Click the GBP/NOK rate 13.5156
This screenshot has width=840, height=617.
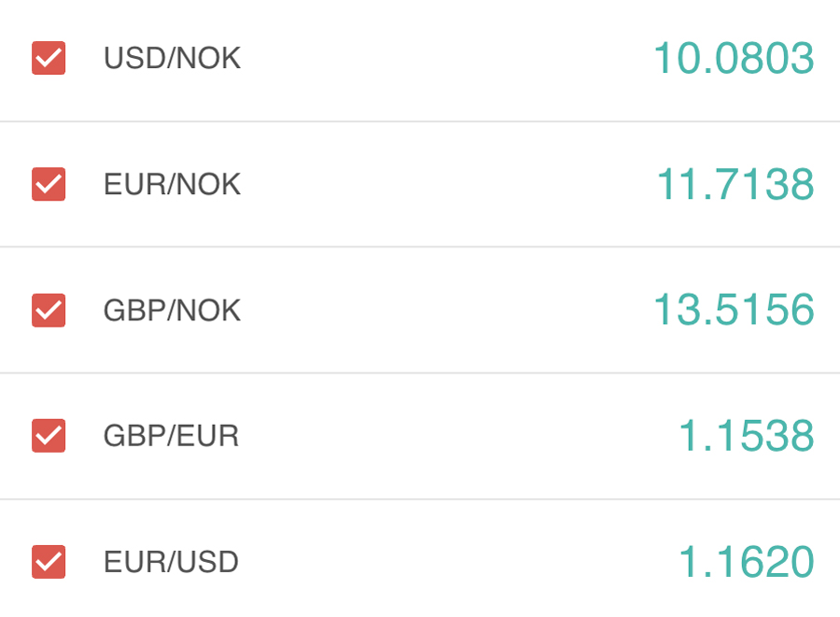click(x=733, y=310)
